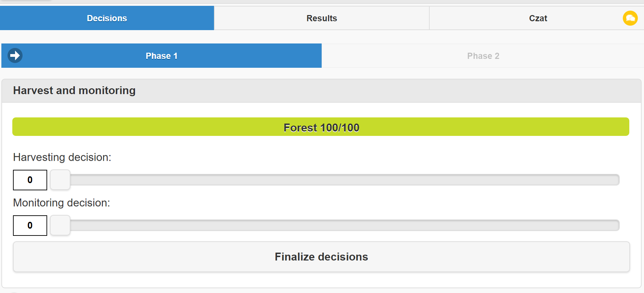This screenshot has height=293, width=644.
Task: Click the Monitoring decision value field
Action: click(30, 225)
